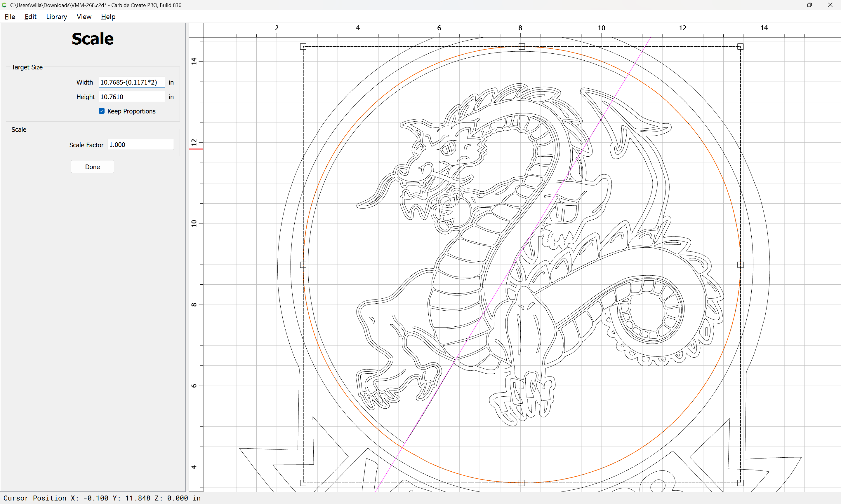Image resolution: width=841 pixels, height=504 pixels.
Task: Click the bottom-center selection handle
Action: click(522, 483)
